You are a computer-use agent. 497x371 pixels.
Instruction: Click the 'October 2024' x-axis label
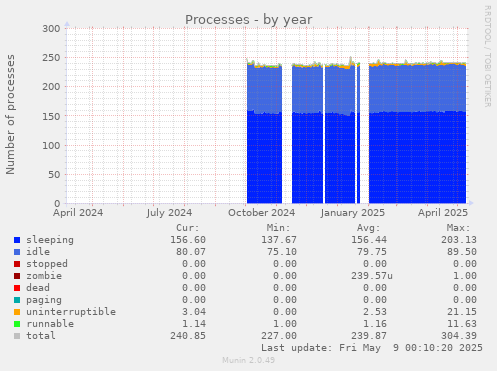[262, 213]
